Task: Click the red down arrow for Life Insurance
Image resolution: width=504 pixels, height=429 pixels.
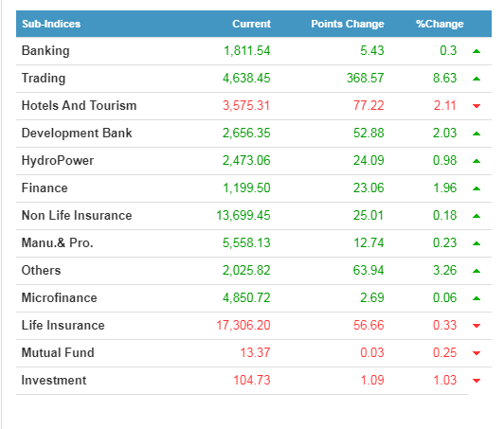Action: [477, 326]
